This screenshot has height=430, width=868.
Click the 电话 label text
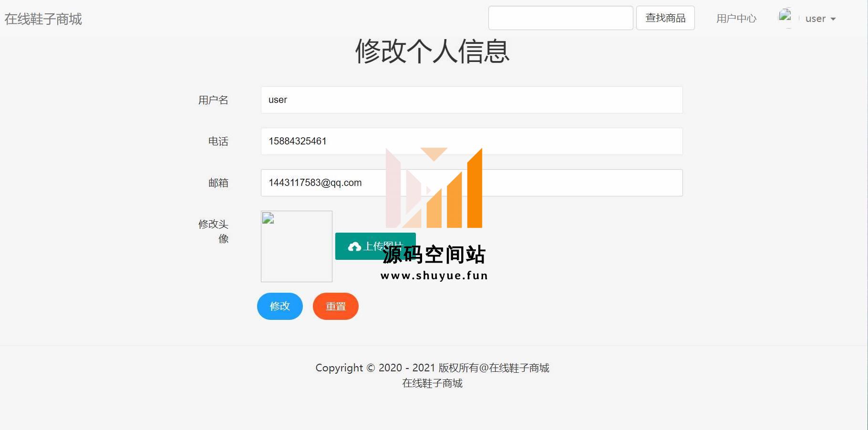click(x=218, y=142)
